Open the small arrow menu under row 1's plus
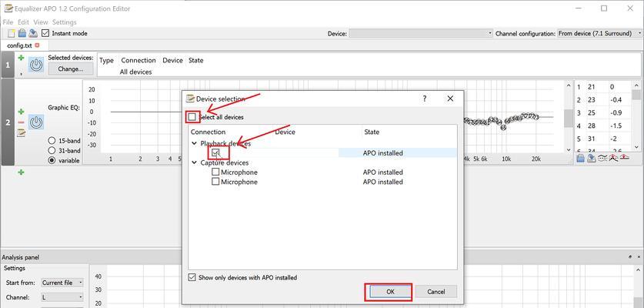 [21, 74]
